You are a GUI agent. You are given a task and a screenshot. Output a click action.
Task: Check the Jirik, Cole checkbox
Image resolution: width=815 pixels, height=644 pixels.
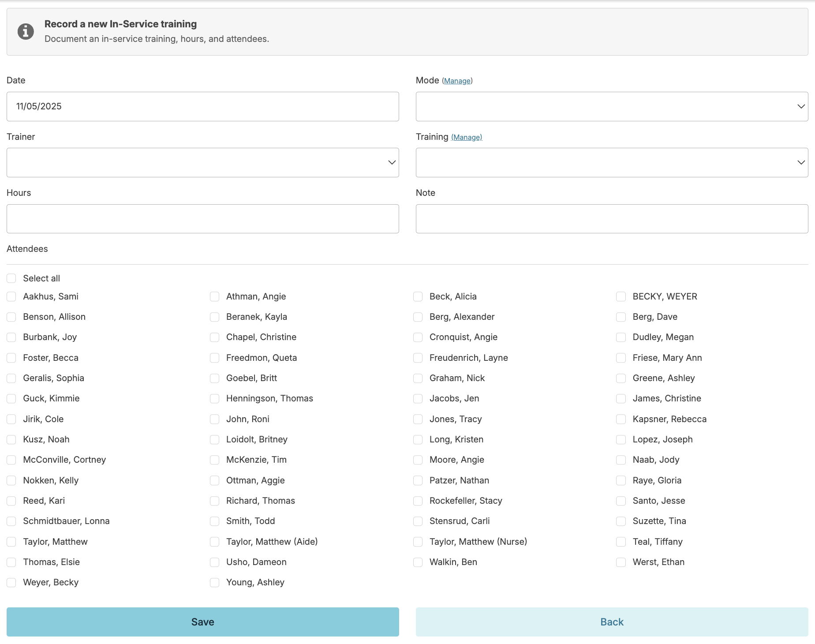coord(11,419)
